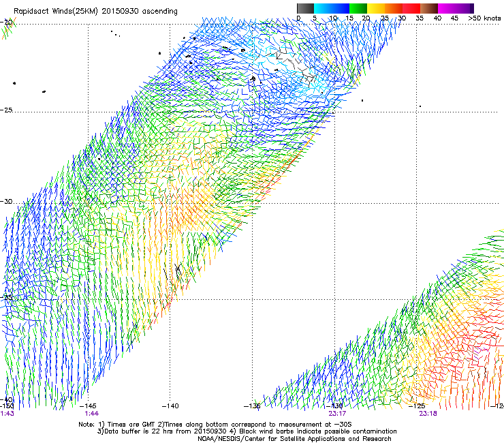This screenshot has width=504, height=443.
Task: Click the '-30' latitude axis label
Action: tap(6, 201)
